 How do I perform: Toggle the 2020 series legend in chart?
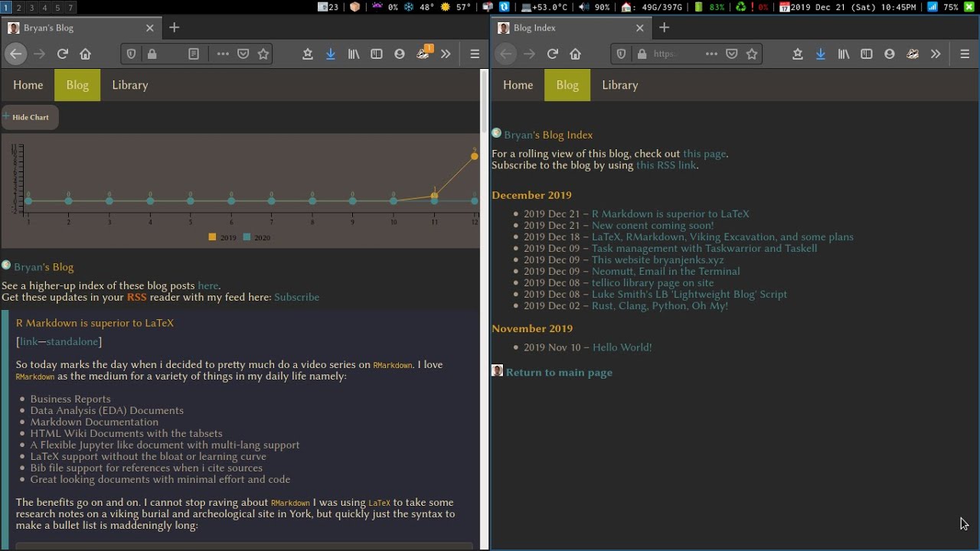[x=256, y=237]
